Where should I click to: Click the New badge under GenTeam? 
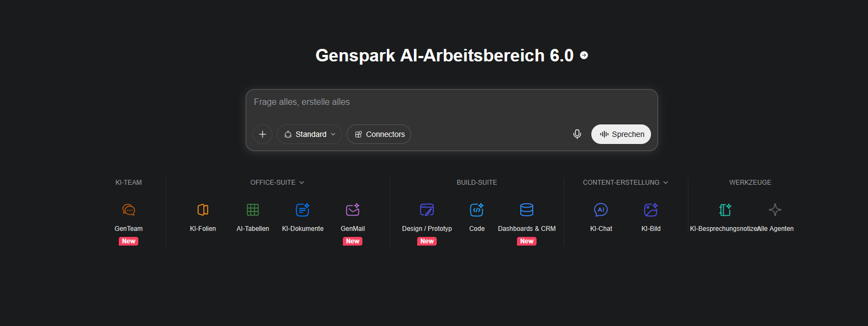(129, 241)
